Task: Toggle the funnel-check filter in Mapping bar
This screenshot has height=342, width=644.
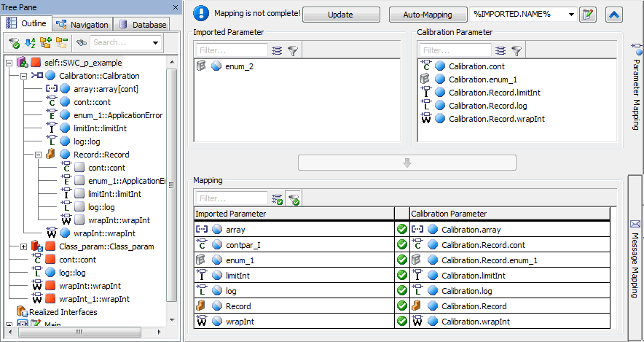Action: click(x=294, y=199)
